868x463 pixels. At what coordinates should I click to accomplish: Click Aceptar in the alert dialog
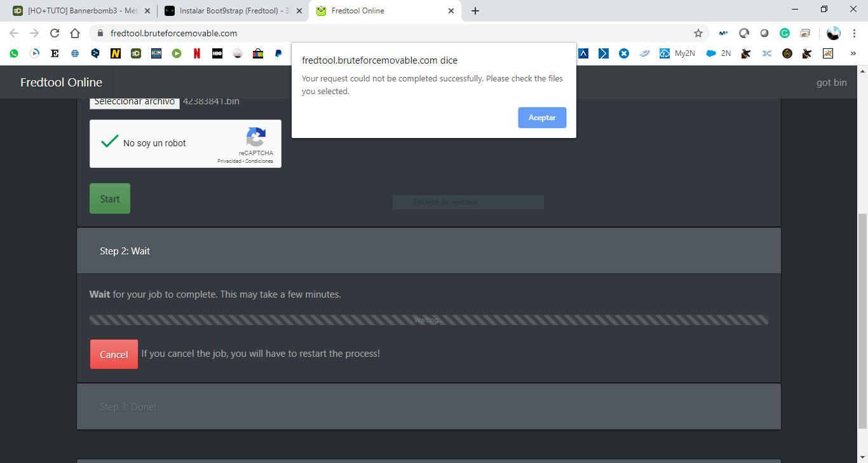(x=542, y=118)
